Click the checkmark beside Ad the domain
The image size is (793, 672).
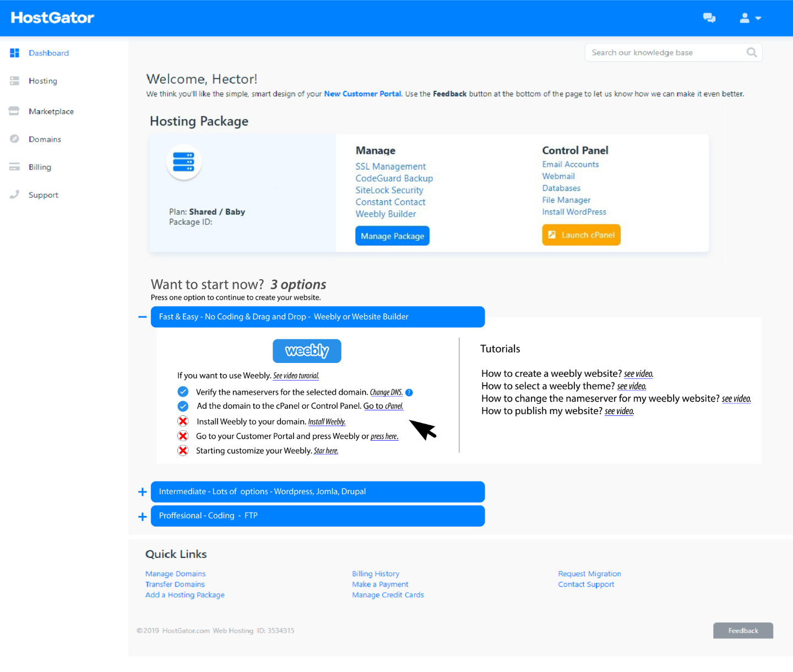click(183, 406)
